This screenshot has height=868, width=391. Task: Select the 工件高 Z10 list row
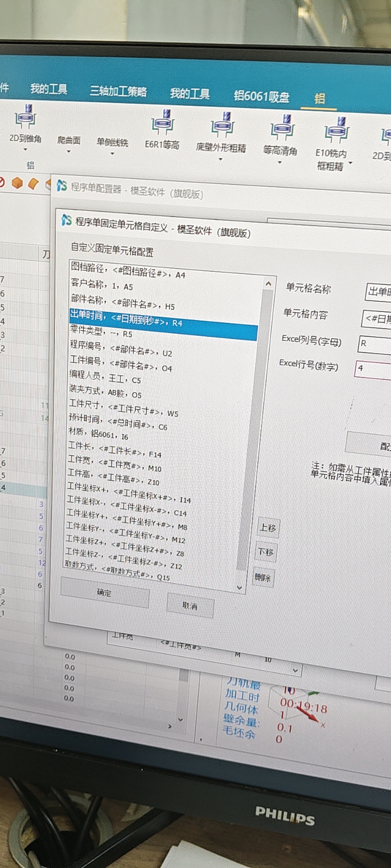113,477
